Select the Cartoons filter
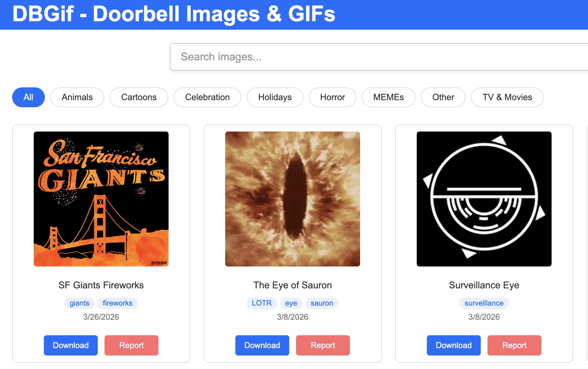 139,97
